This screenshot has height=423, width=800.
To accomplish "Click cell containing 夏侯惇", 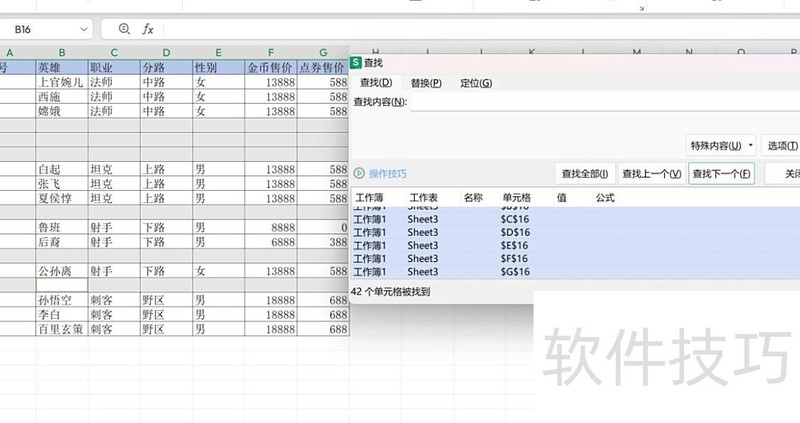I will 62,198.
